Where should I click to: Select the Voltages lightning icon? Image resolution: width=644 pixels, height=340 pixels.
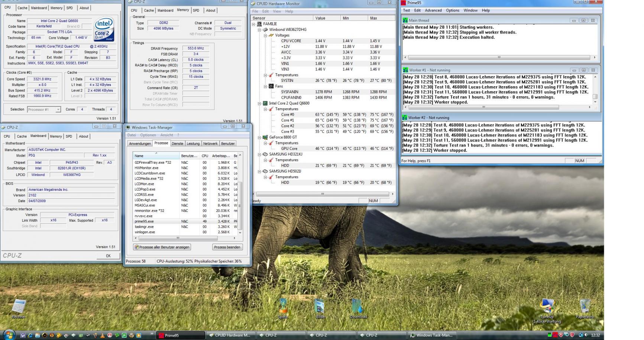(271, 35)
